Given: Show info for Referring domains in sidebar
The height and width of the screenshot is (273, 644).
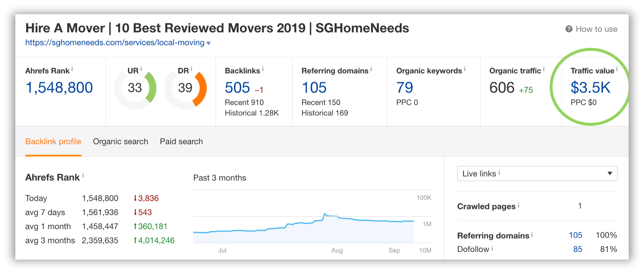Looking at the screenshot, I should pyautogui.click(x=532, y=234).
